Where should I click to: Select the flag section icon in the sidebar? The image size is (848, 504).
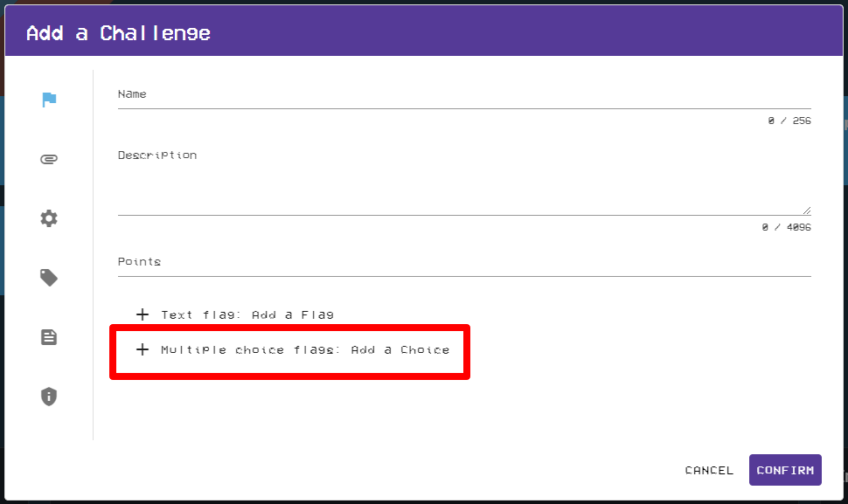pyautogui.click(x=49, y=99)
